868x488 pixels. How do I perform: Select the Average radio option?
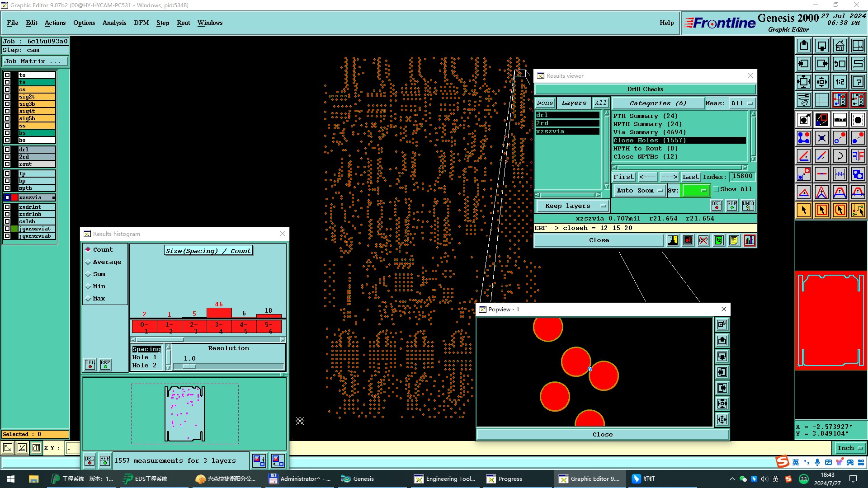click(89, 262)
